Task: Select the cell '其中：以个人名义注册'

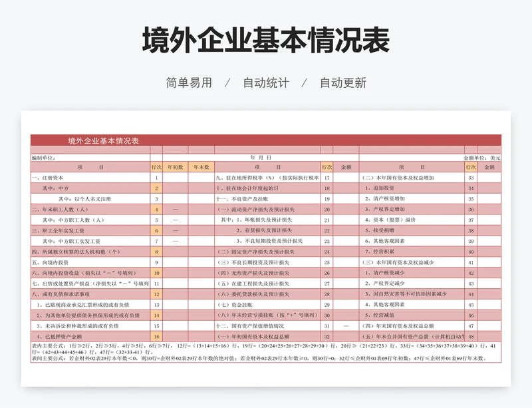Action: (x=90, y=199)
